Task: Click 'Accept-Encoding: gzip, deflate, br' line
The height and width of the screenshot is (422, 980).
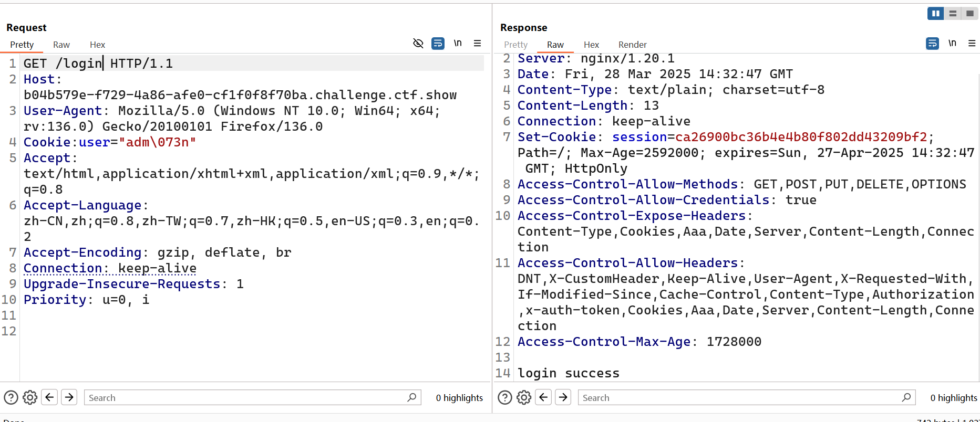Action: click(x=157, y=252)
